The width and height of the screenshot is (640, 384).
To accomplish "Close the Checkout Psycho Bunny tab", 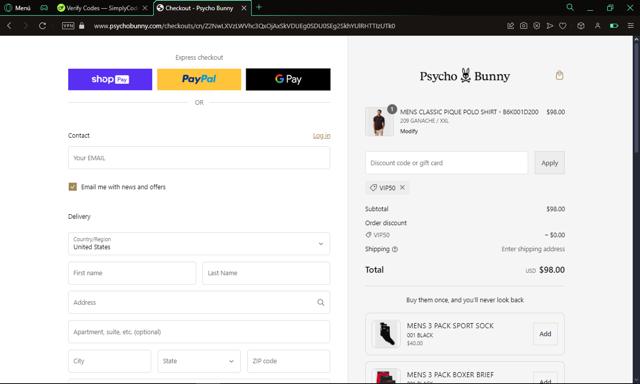I will pyautogui.click(x=244, y=8).
